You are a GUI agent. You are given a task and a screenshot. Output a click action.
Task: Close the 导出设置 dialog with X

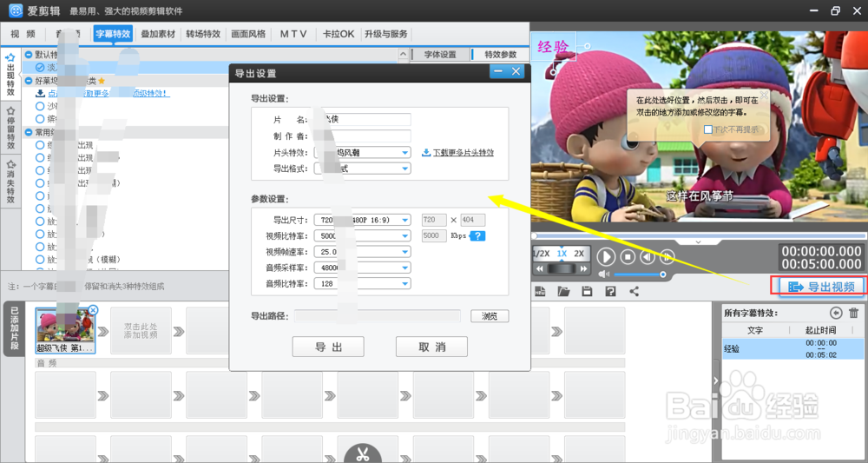pyautogui.click(x=516, y=71)
